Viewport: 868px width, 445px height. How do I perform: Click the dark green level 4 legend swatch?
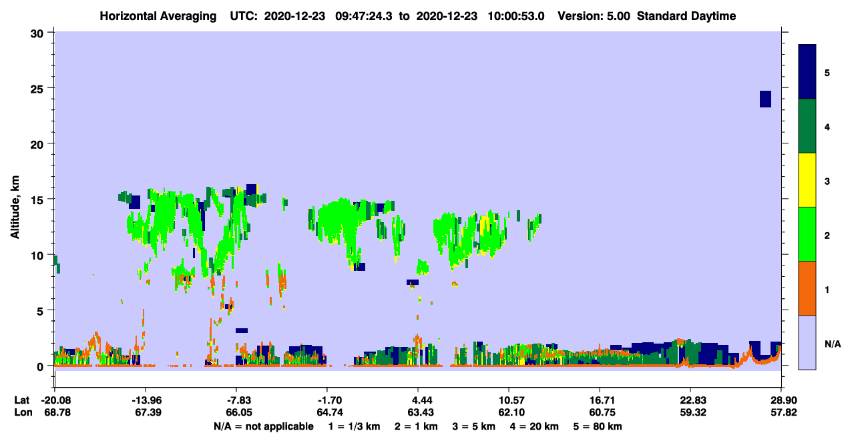pyautogui.click(x=807, y=126)
